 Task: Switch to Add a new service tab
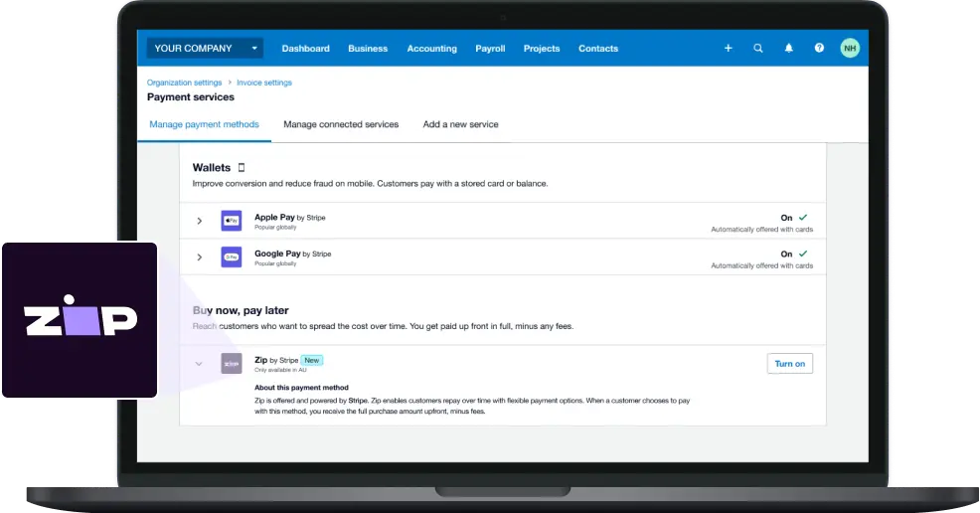click(460, 124)
